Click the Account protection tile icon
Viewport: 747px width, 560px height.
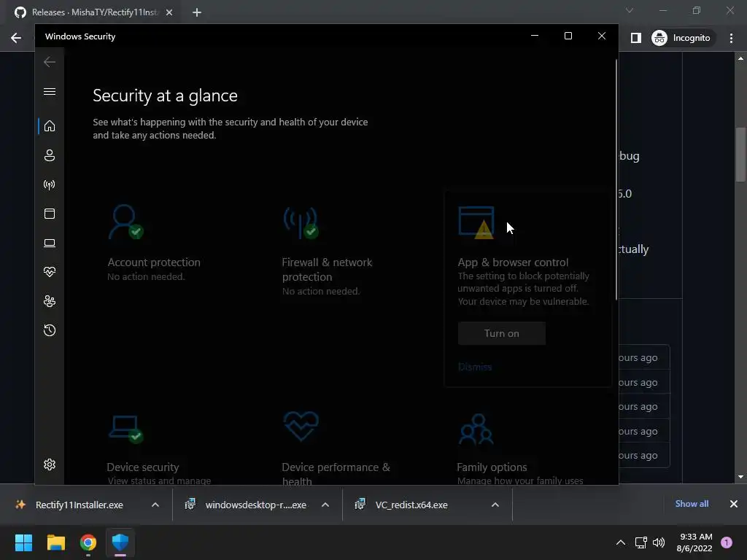[125, 222]
